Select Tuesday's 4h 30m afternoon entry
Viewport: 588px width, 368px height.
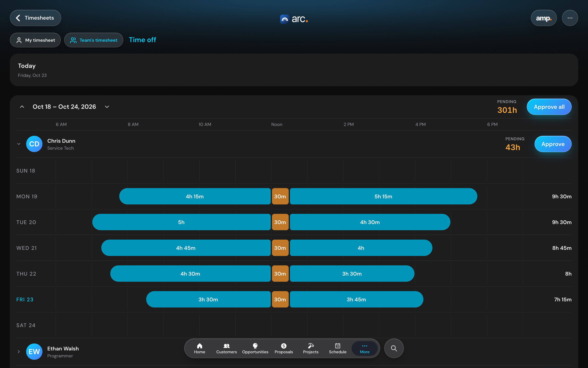click(370, 222)
